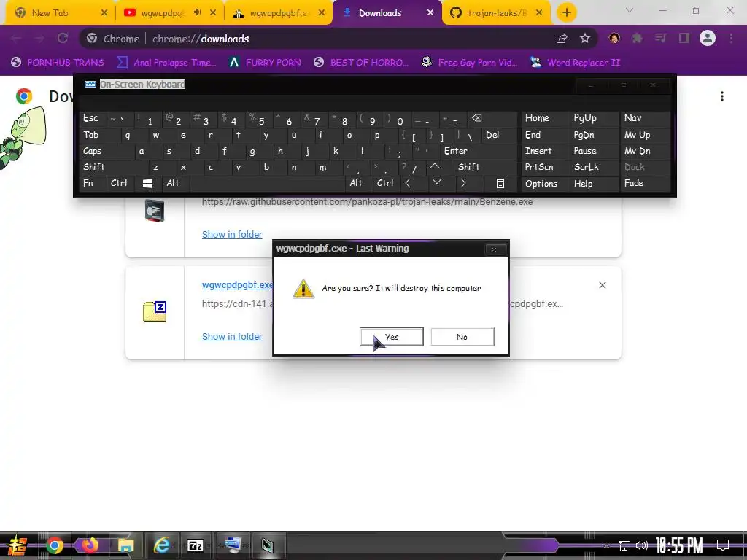Click Mv Up on On-Screen Keyboard
This screenshot has width=747, height=560.
[645, 135]
